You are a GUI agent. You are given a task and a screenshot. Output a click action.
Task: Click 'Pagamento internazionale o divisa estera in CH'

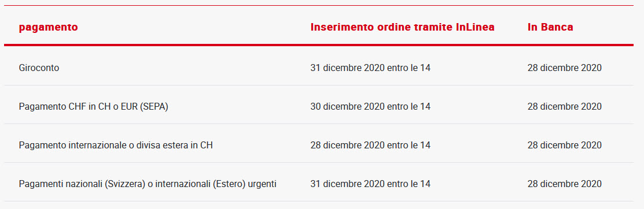116,145
